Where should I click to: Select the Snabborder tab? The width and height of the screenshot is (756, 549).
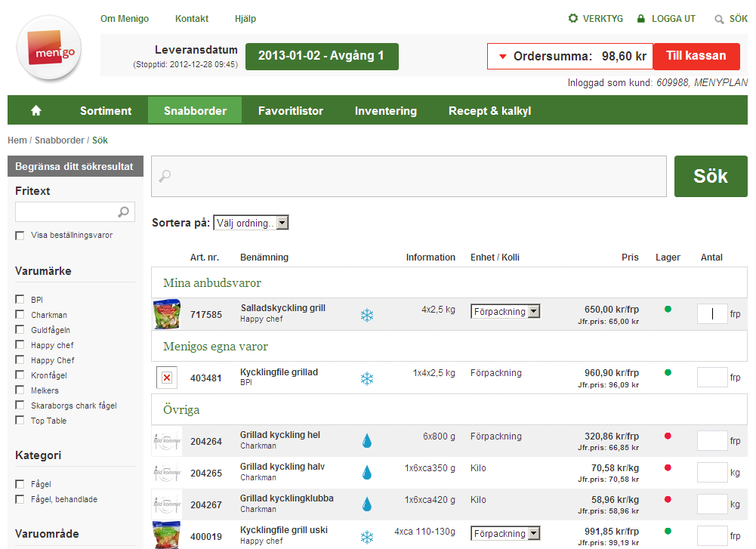pos(195,111)
